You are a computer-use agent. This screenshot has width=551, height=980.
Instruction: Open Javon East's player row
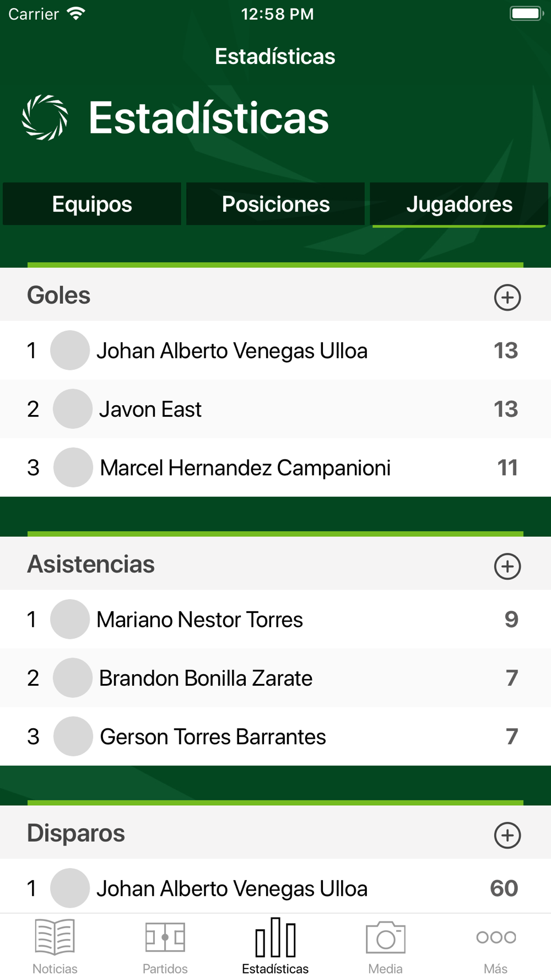pos(275,409)
